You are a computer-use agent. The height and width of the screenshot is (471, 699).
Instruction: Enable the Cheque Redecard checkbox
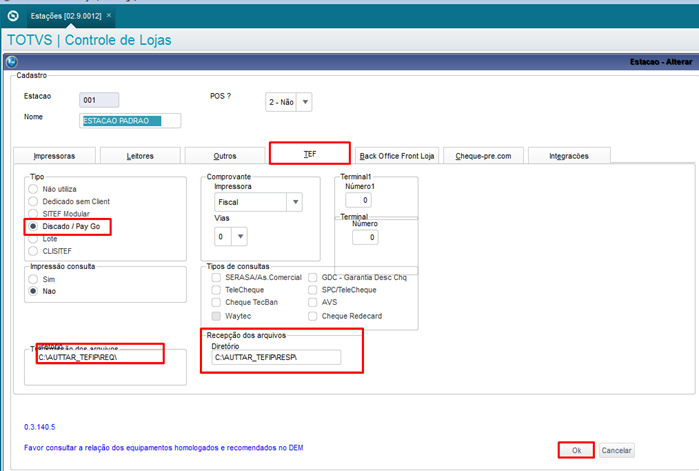coord(313,316)
